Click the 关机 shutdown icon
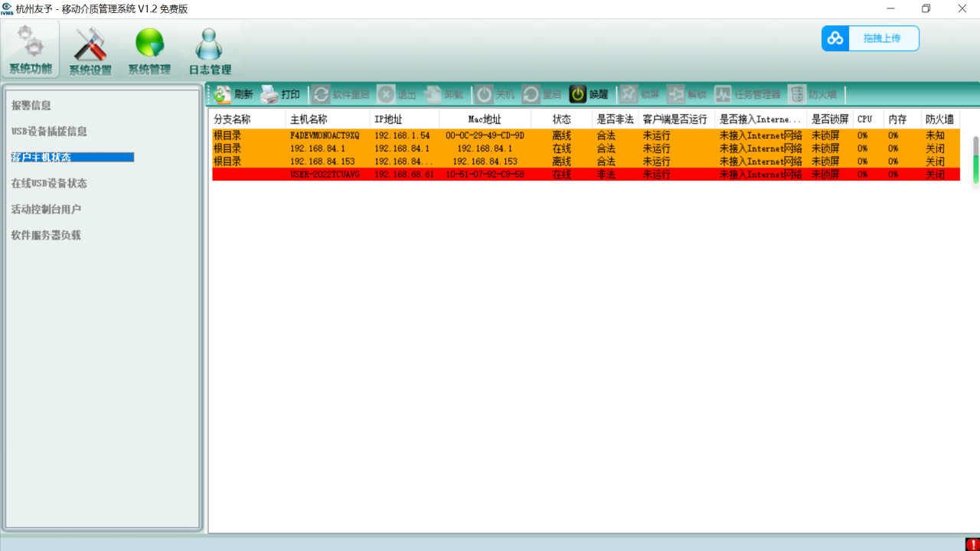Image resolution: width=980 pixels, height=551 pixels. [x=484, y=95]
